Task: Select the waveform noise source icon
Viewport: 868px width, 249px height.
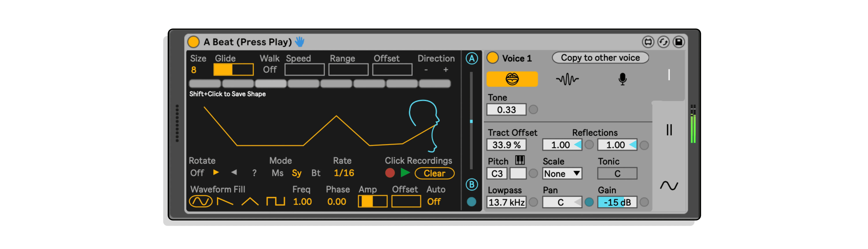Action: tap(567, 79)
